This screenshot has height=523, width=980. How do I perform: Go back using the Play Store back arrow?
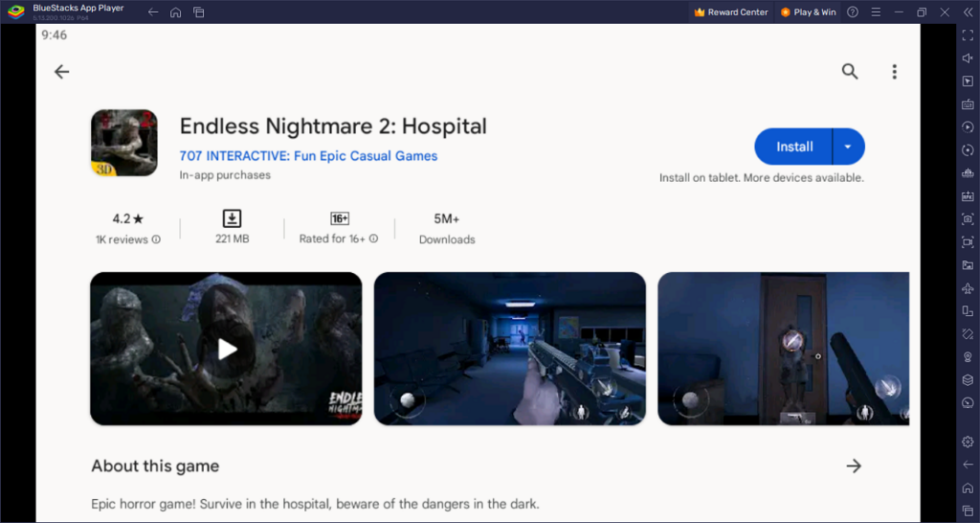(x=61, y=72)
